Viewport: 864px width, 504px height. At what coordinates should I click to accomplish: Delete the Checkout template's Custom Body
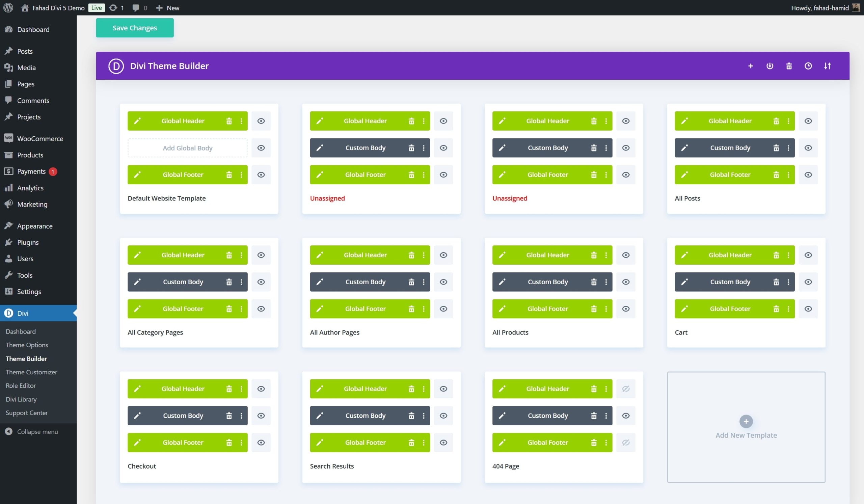coord(229,416)
